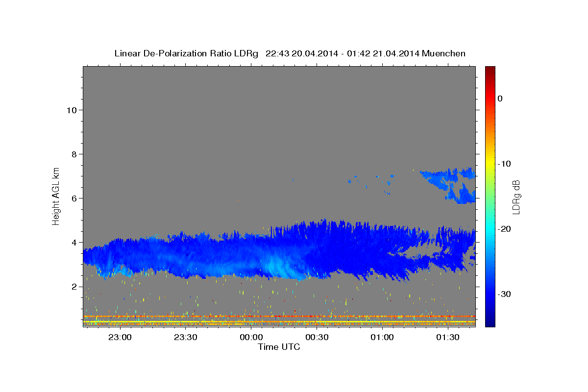Click the 01:00 time axis label
Viewport: 588px width, 392px height.
tap(382, 337)
